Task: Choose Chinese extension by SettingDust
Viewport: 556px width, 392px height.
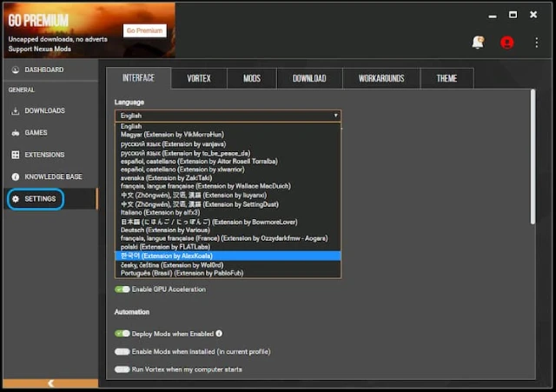Action: pyautogui.click(x=228, y=204)
